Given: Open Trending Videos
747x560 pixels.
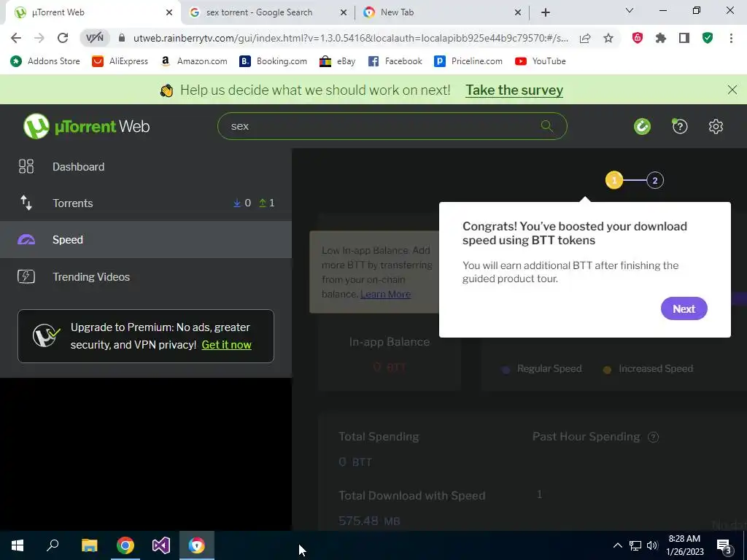Looking at the screenshot, I should coord(146,276).
